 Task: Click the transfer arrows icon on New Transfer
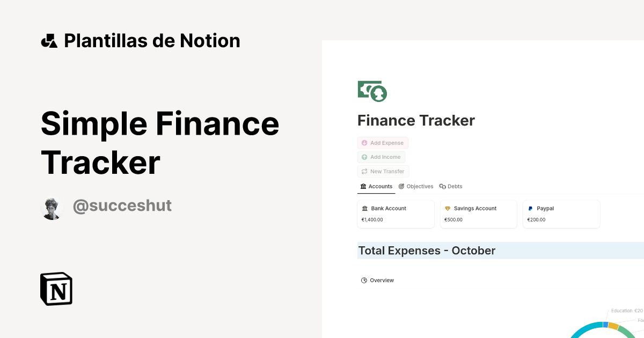(x=363, y=171)
